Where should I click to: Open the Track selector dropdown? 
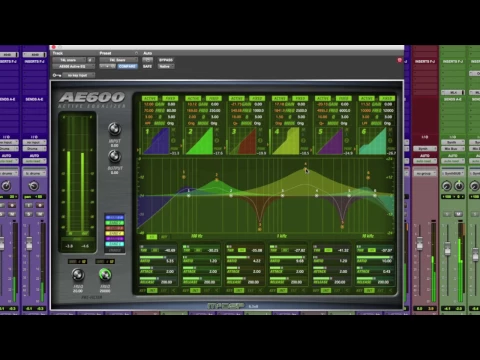69,60
